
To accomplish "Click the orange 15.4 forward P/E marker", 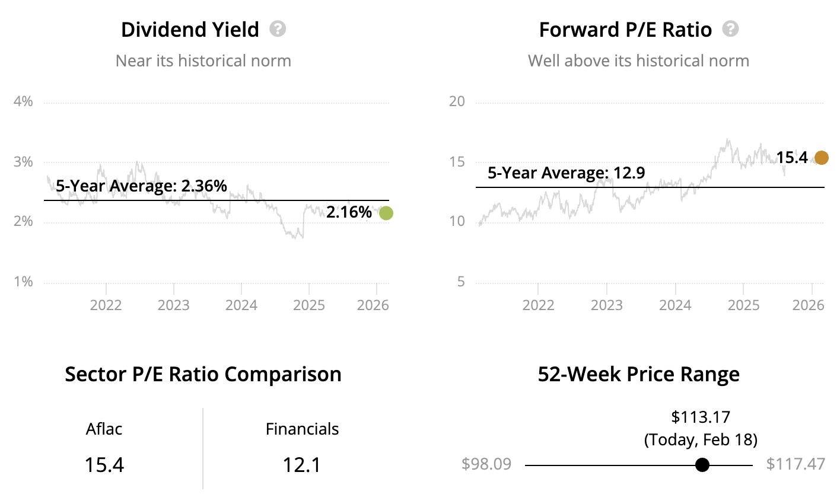I will pyautogui.click(x=821, y=158).
